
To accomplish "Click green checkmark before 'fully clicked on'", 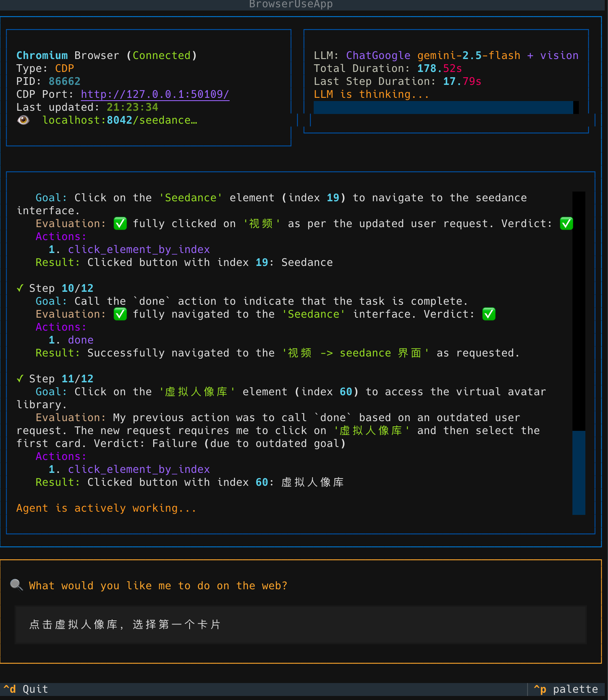I will coord(120,223).
